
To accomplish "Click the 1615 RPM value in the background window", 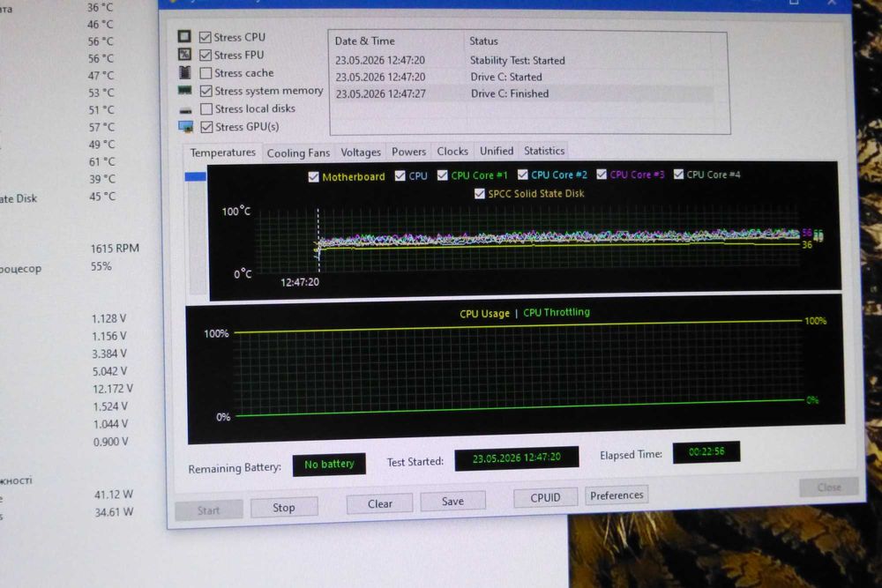I will (x=115, y=249).
